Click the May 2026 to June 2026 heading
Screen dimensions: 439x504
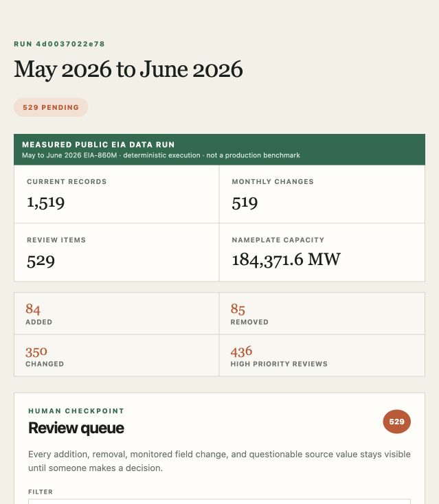[x=128, y=69]
